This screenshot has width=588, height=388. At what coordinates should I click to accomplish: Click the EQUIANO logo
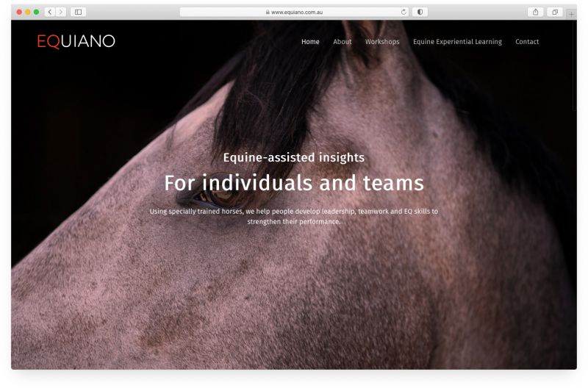(76, 41)
